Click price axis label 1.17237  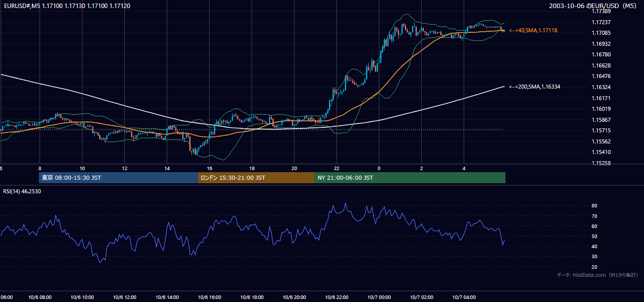click(601, 22)
